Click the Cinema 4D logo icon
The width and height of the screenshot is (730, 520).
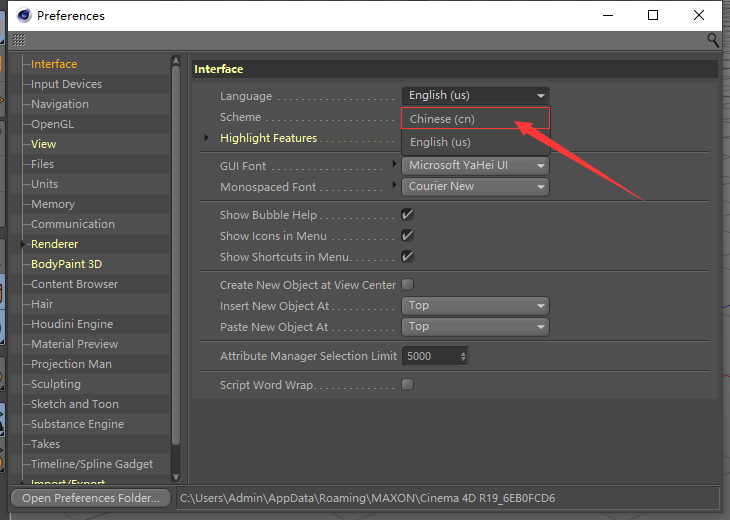point(24,15)
